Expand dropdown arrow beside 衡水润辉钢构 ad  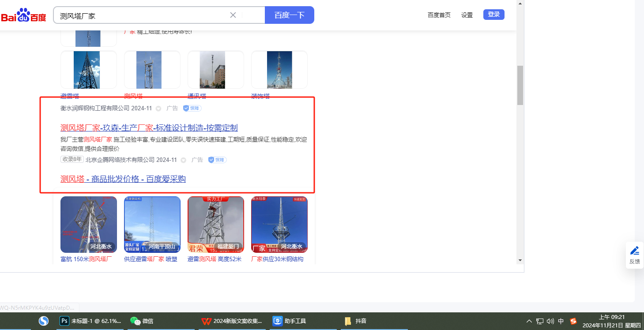click(158, 109)
